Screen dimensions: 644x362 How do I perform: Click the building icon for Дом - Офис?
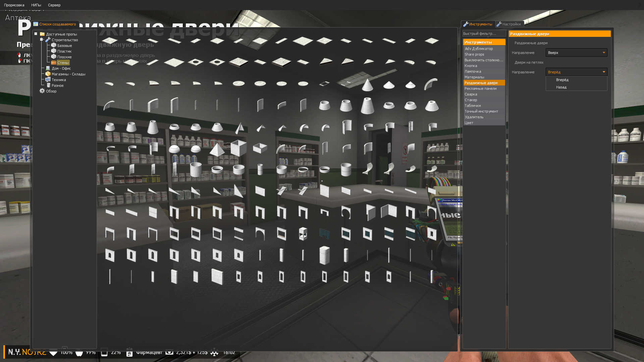click(48, 68)
